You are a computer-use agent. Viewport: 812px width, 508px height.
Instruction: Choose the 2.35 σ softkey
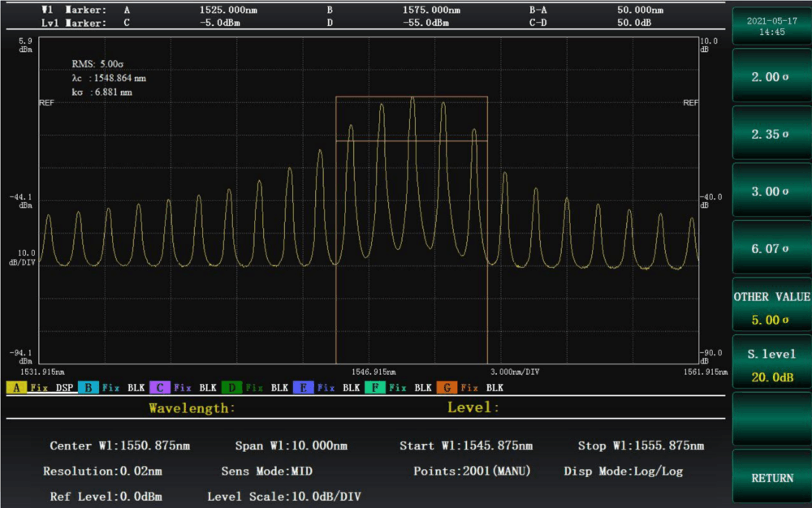(771, 134)
